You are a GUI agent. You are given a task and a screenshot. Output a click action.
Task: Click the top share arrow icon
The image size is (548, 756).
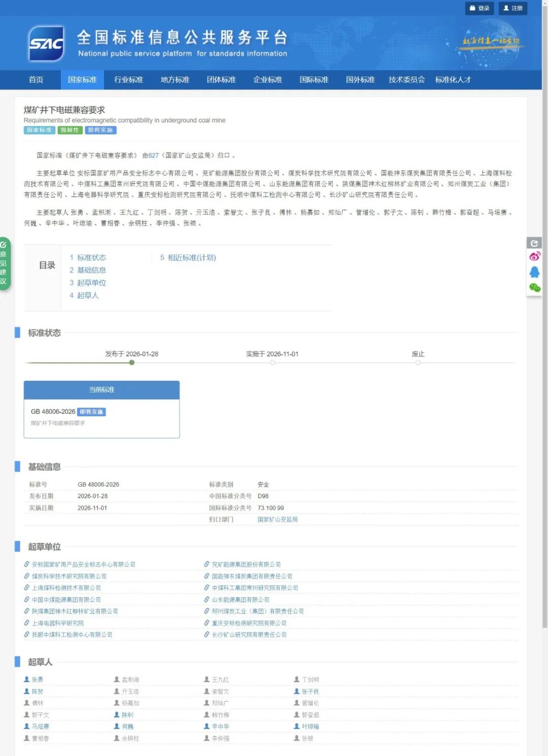[x=534, y=243]
